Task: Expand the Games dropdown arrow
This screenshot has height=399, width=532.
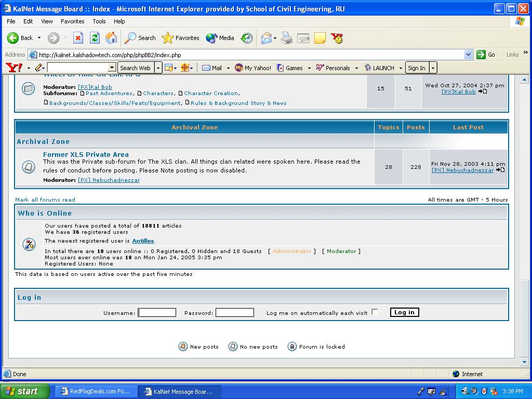Action: (x=309, y=68)
